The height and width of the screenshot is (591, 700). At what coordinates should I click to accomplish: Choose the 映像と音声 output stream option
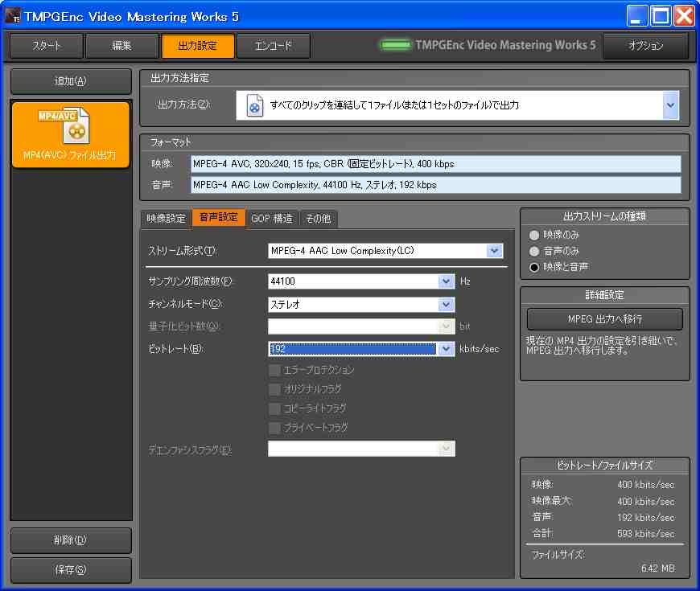click(533, 266)
